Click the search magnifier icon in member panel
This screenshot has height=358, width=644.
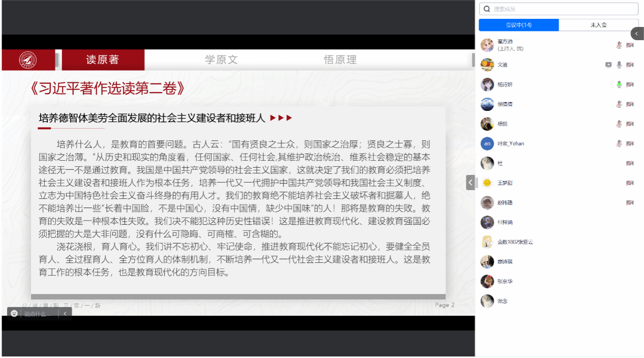(487, 9)
